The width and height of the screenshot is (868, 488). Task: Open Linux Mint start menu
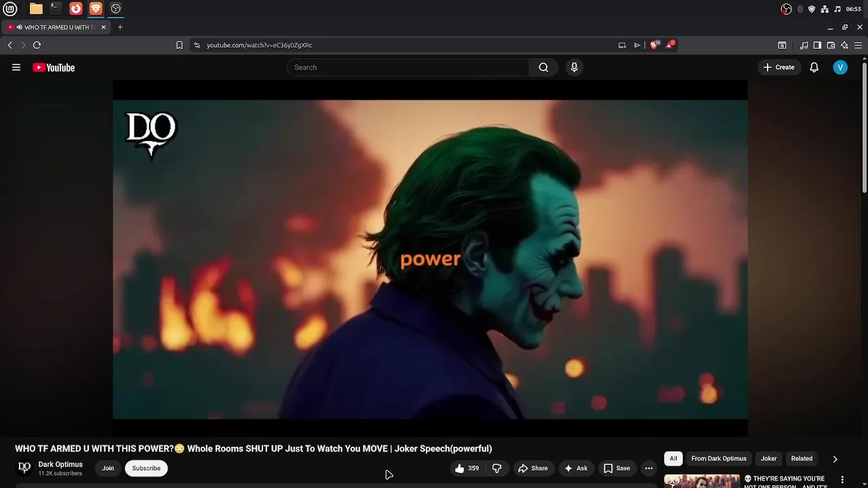point(10,9)
